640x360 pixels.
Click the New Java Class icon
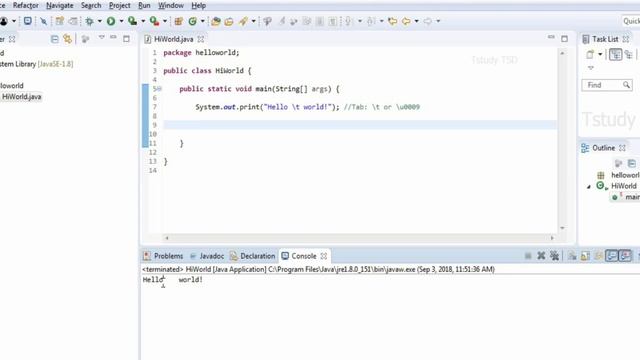tap(193, 21)
